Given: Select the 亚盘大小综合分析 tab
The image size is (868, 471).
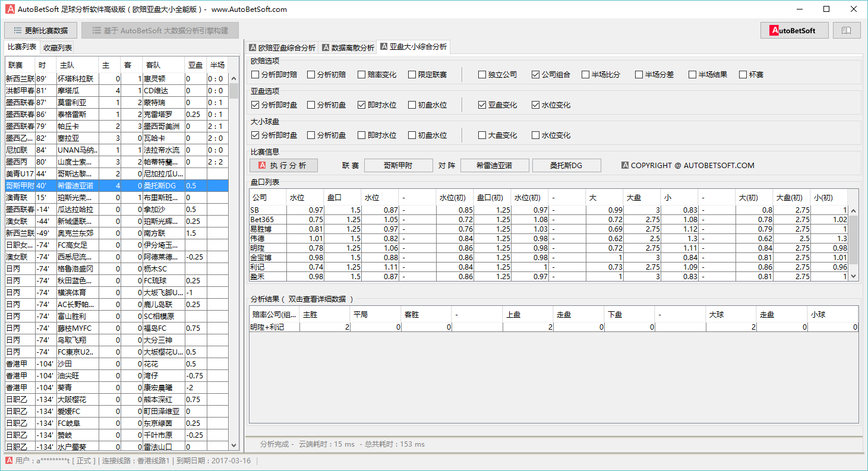Looking at the screenshot, I should pyautogui.click(x=414, y=47).
